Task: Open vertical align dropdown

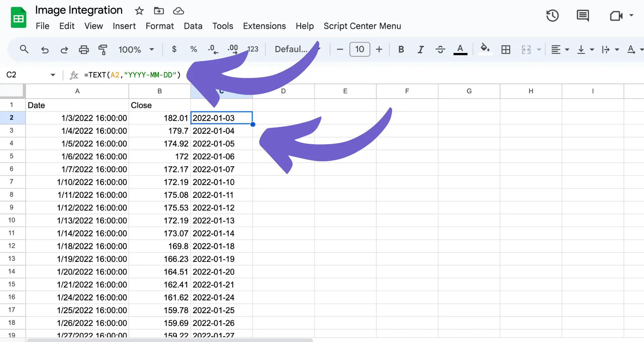Action: (585, 50)
